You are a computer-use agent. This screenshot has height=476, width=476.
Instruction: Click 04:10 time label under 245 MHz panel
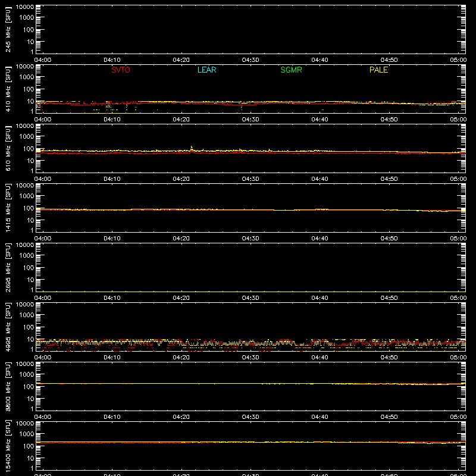click(112, 60)
